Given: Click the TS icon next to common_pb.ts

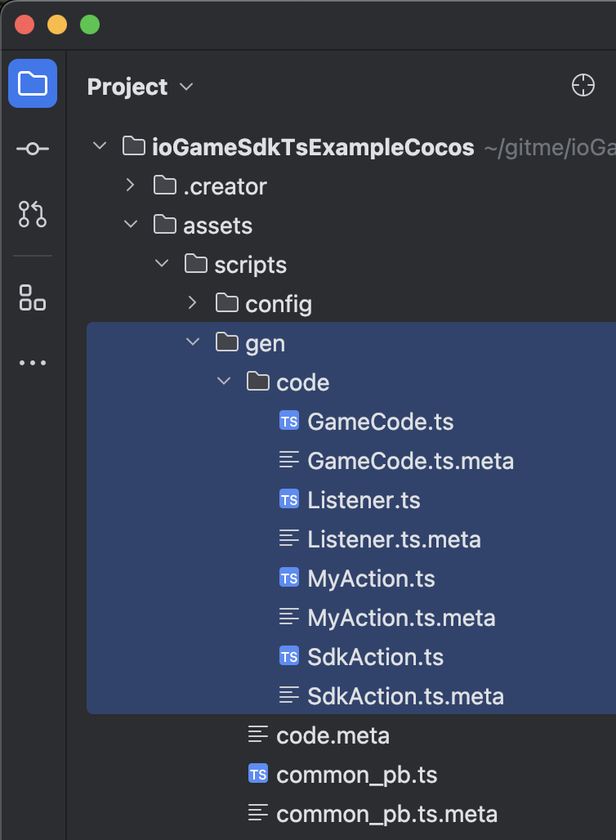Looking at the screenshot, I should point(257,774).
